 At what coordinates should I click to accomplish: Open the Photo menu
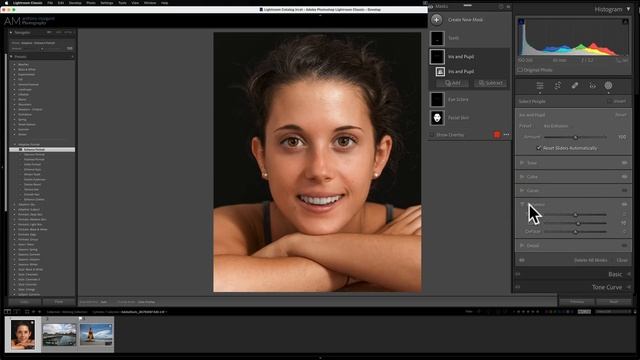[91, 3]
